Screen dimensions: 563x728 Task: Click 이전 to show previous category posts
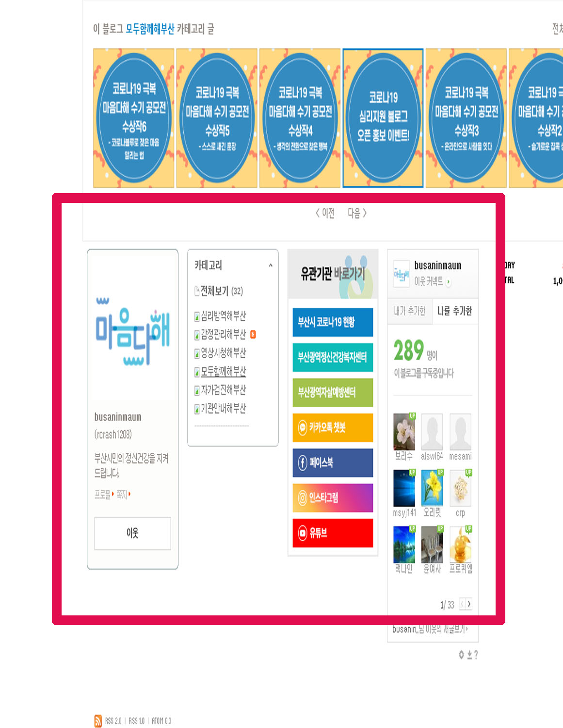click(x=325, y=213)
